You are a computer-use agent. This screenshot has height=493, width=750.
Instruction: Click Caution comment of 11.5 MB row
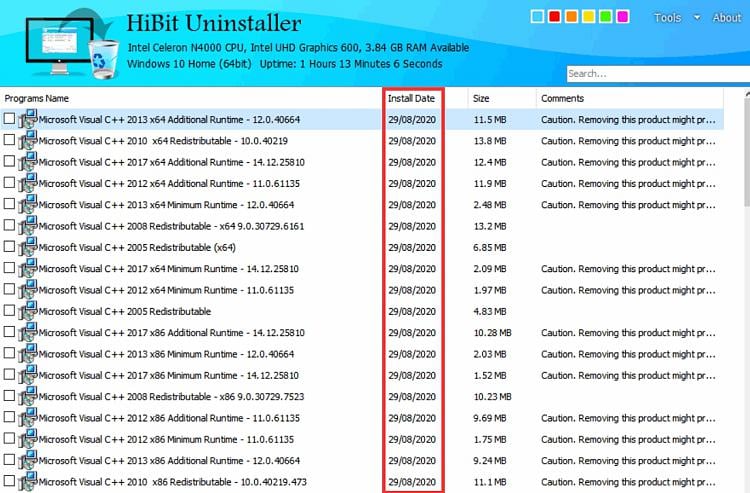pos(628,120)
